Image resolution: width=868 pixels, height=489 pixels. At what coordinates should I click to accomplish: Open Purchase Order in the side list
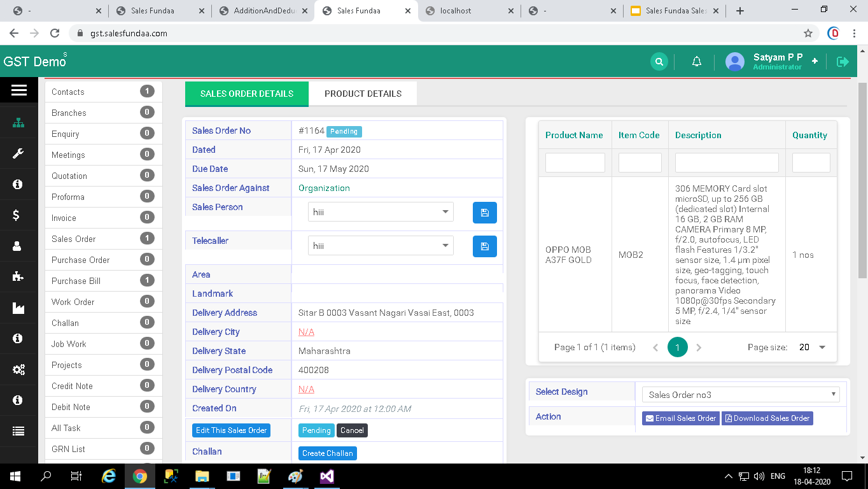pyautogui.click(x=81, y=260)
